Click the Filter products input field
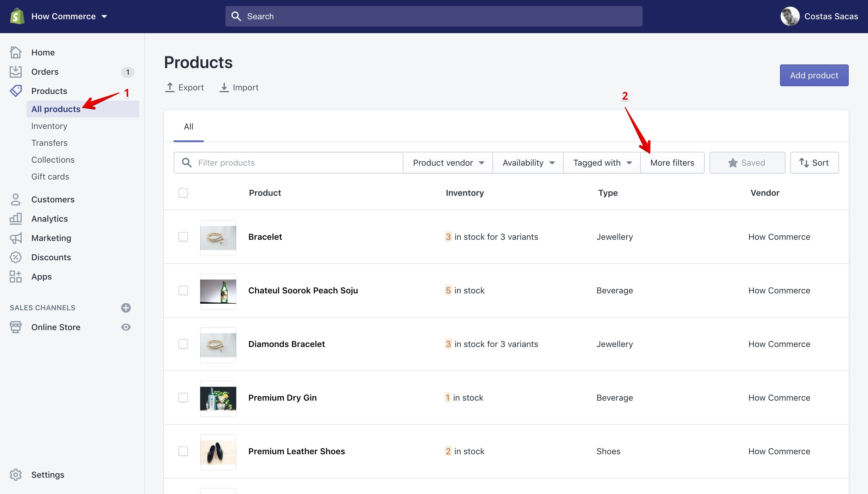 click(288, 163)
